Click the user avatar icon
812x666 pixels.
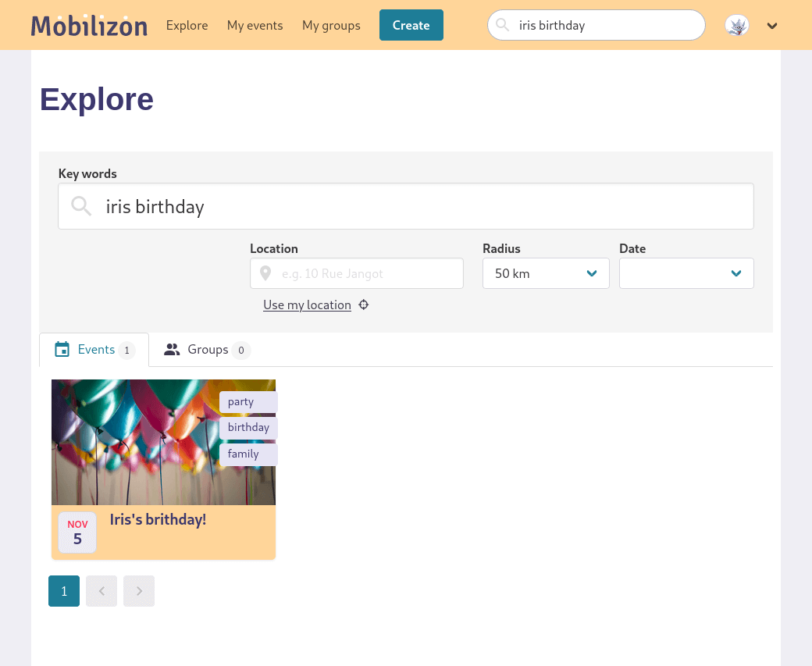point(736,26)
